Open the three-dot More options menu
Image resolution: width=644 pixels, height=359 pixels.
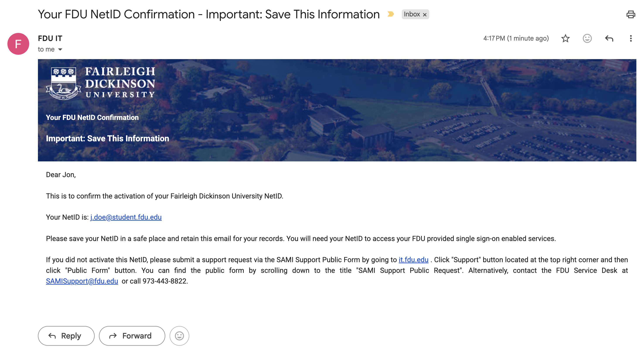click(x=630, y=38)
